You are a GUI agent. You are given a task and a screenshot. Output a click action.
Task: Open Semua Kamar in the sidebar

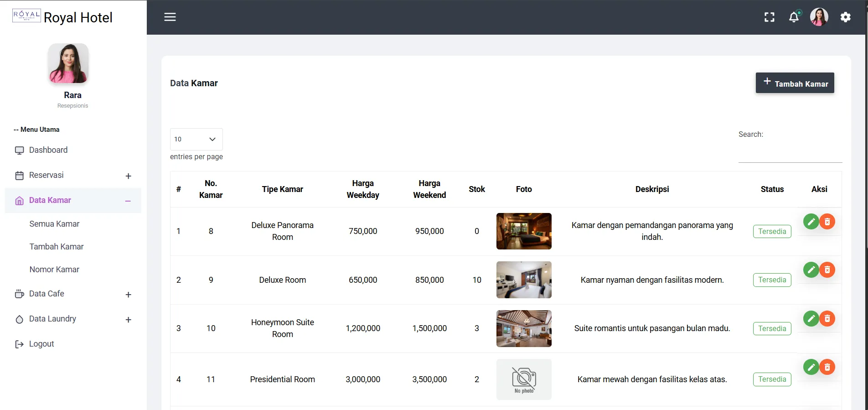coord(54,224)
